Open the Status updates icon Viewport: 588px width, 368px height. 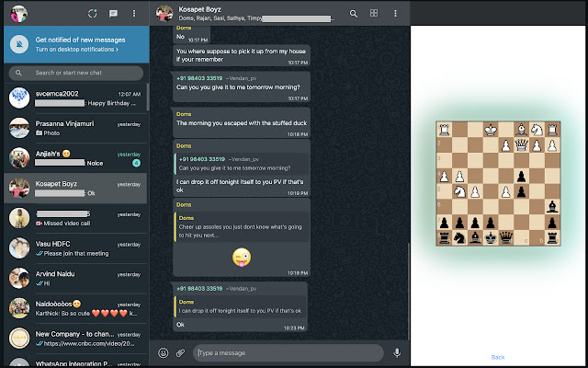click(92, 14)
